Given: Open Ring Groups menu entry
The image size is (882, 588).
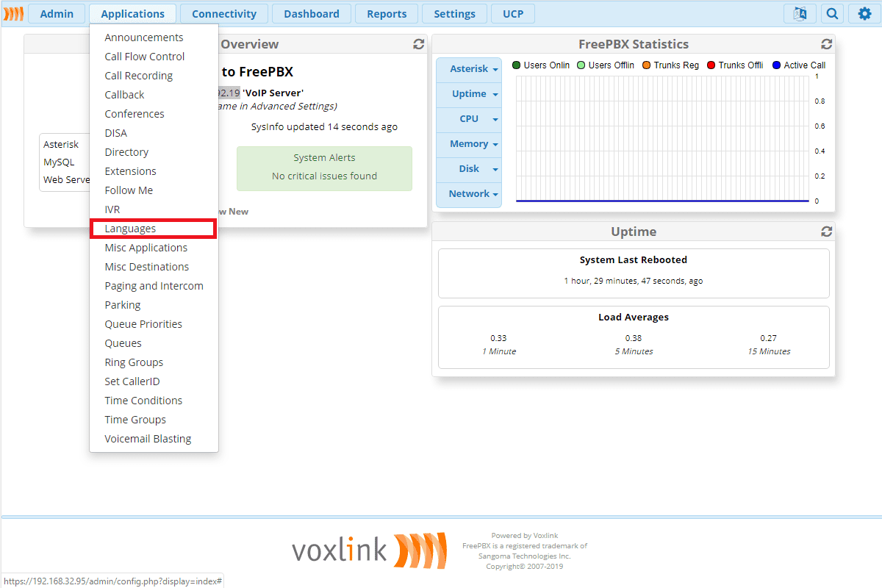Looking at the screenshot, I should (x=134, y=362).
